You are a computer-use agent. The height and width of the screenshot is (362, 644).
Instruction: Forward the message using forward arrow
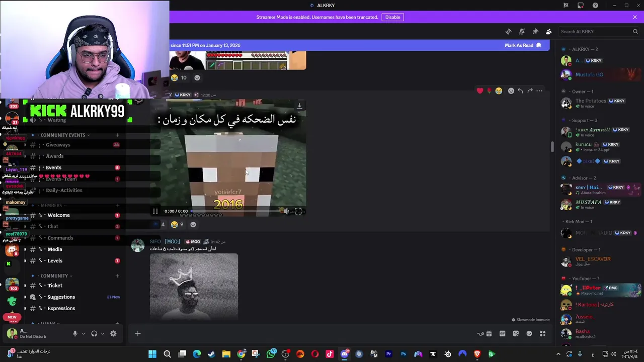pos(530,91)
